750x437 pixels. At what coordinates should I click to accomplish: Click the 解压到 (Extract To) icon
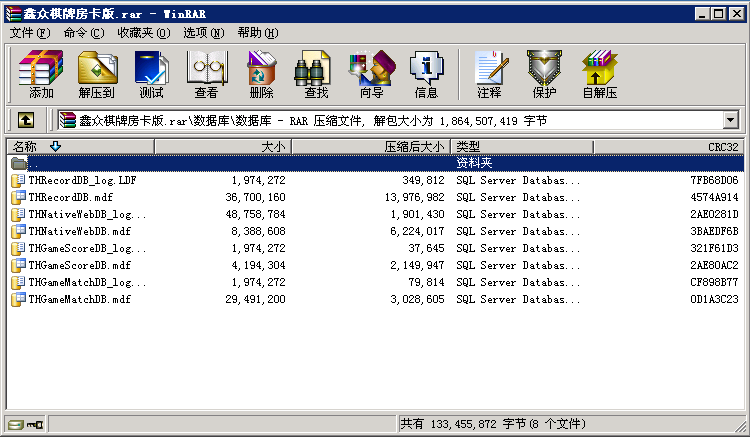[97, 75]
